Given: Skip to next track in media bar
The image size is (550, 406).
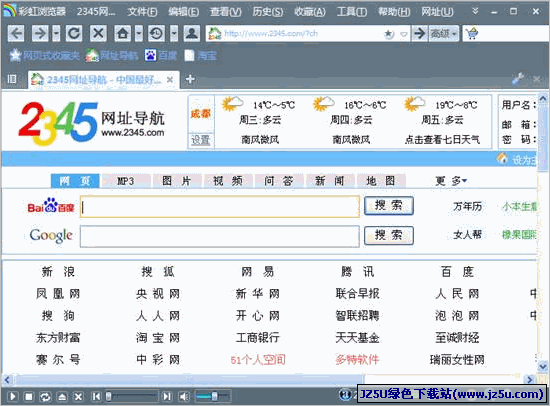Looking at the screenshot, I should pos(167,397).
